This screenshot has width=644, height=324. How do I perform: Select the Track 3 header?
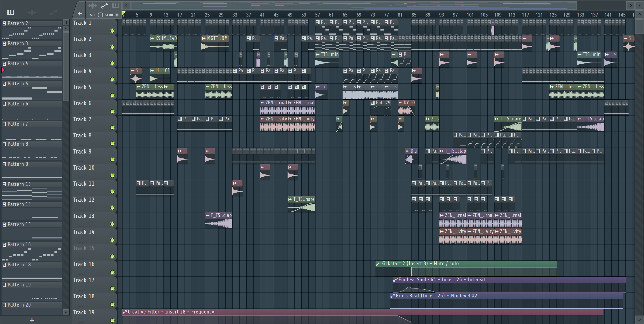(95, 59)
